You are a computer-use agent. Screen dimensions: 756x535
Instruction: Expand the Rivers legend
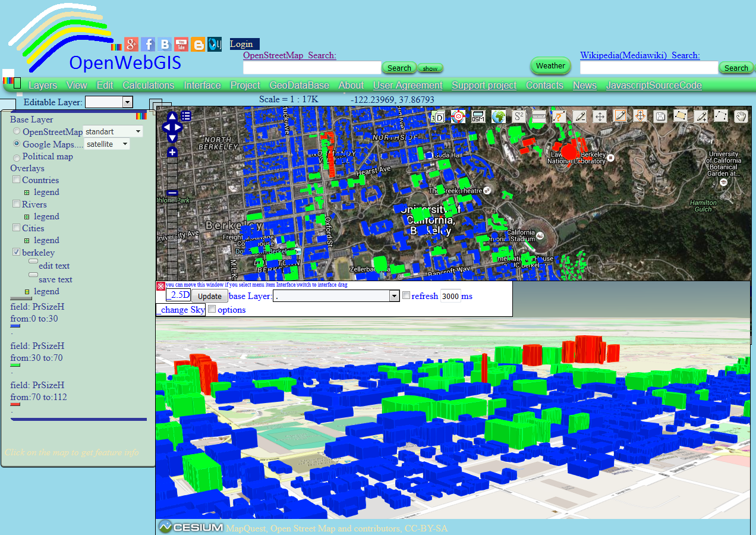click(27, 216)
